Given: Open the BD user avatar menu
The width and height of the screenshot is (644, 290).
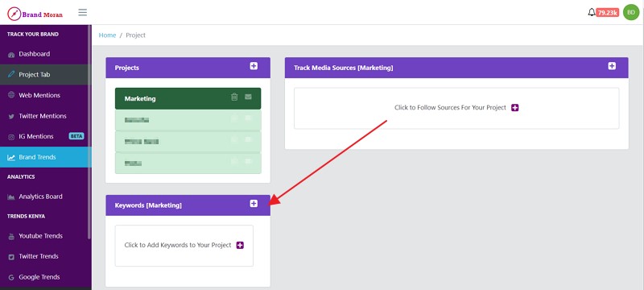Looking at the screenshot, I should [631, 12].
